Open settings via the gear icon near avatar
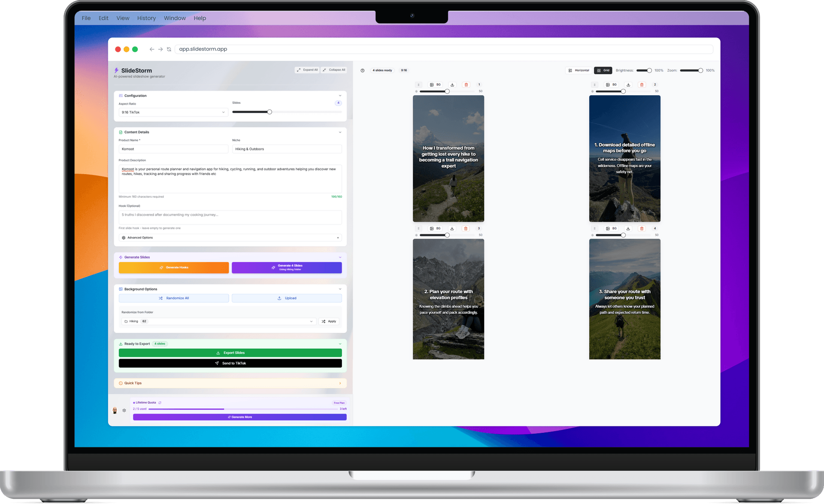The image size is (824, 504). pyautogui.click(x=124, y=410)
